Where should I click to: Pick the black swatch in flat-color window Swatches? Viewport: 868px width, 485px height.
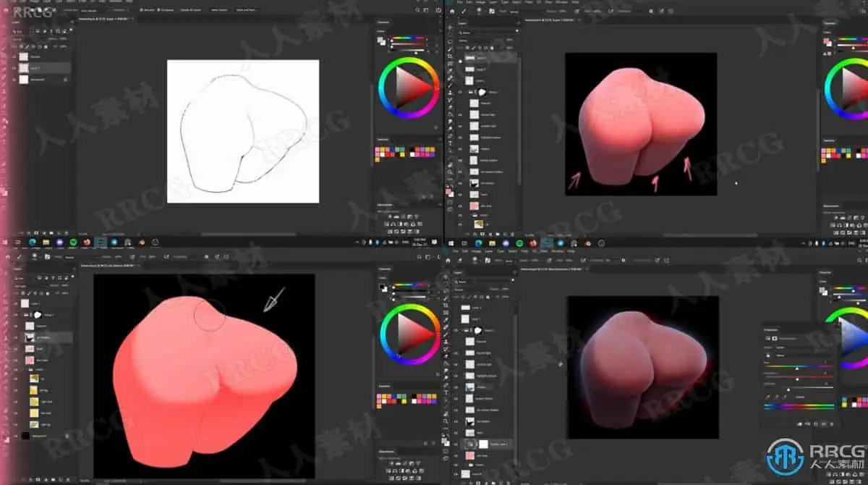(x=414, y=396)
